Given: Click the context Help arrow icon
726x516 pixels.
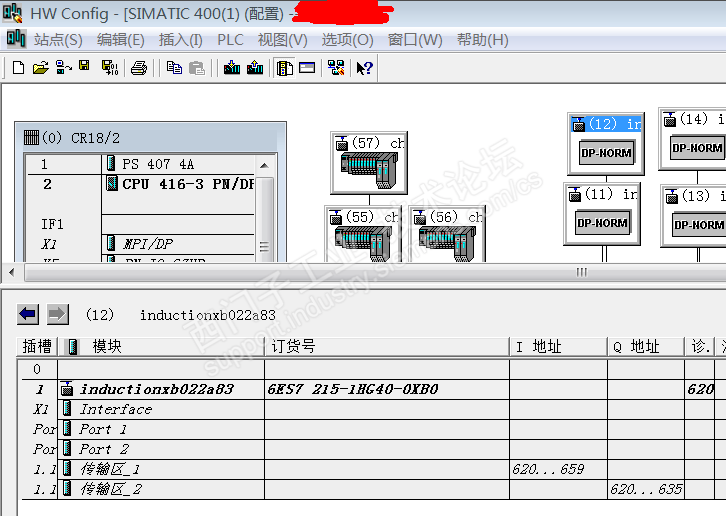Looking at the screenshot, I should click(x=364, y=68).
